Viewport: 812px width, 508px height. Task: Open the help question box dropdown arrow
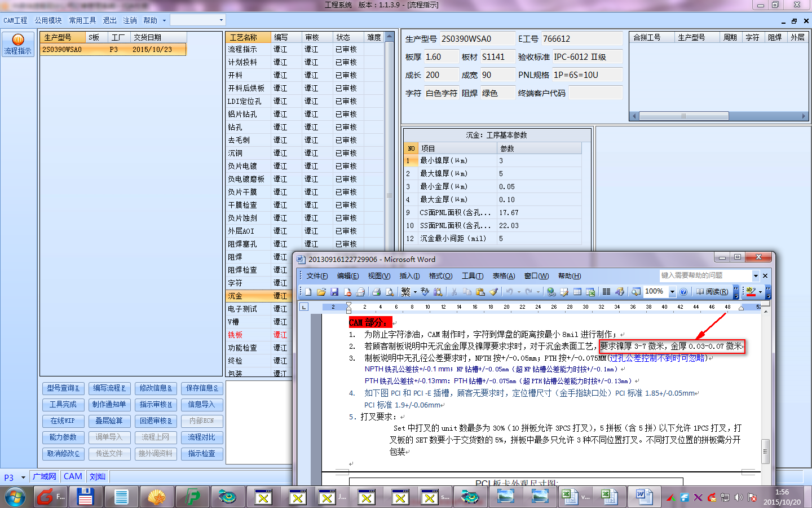[x=756, y=275]
